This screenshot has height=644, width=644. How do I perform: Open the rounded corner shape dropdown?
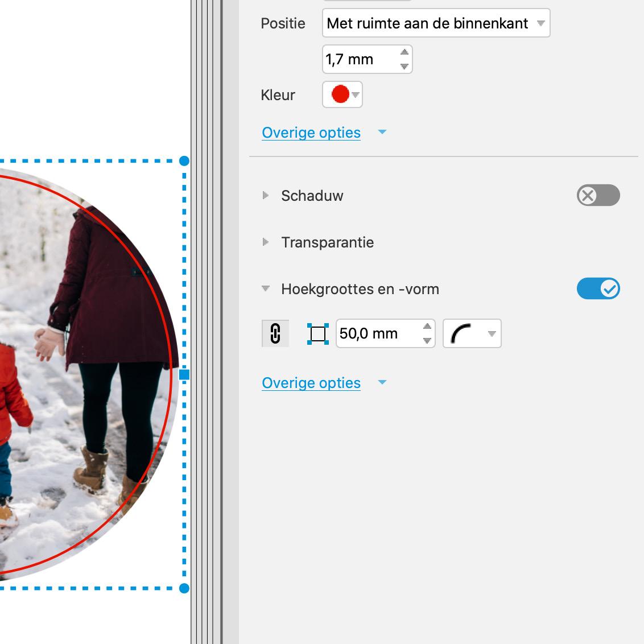(x=472, y=333)
